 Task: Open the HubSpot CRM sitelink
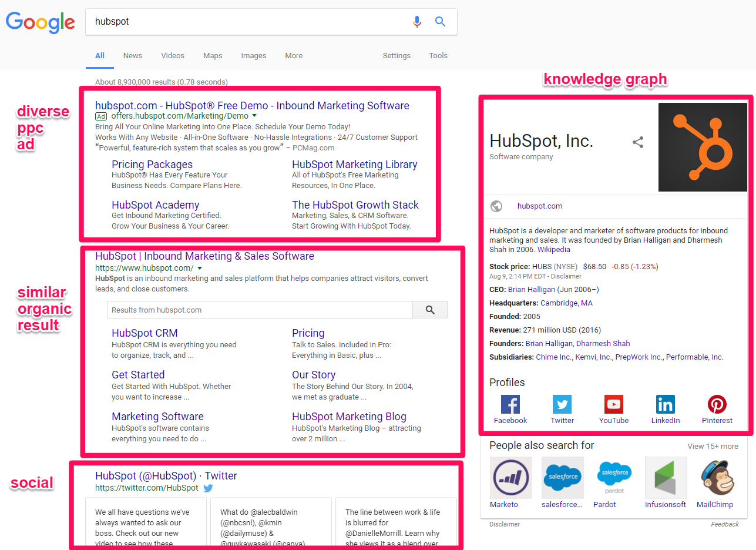[x=145, y=333]
